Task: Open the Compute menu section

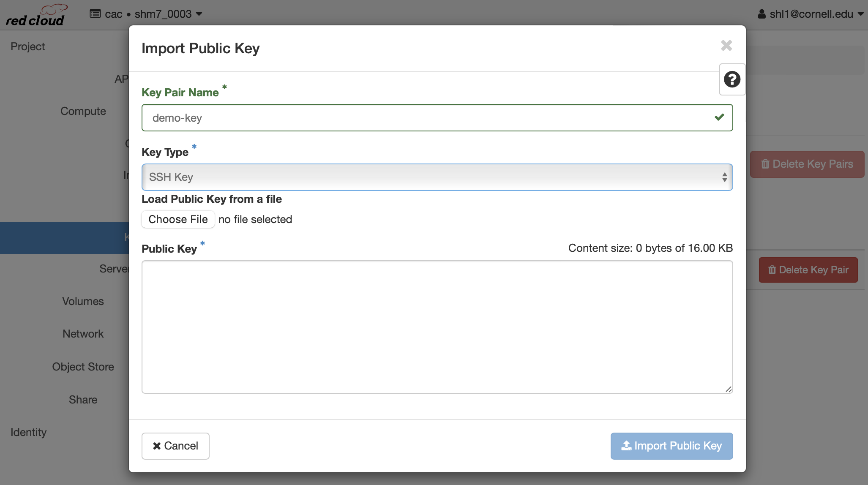Action: pyautogui.click(x=84, y=110)
